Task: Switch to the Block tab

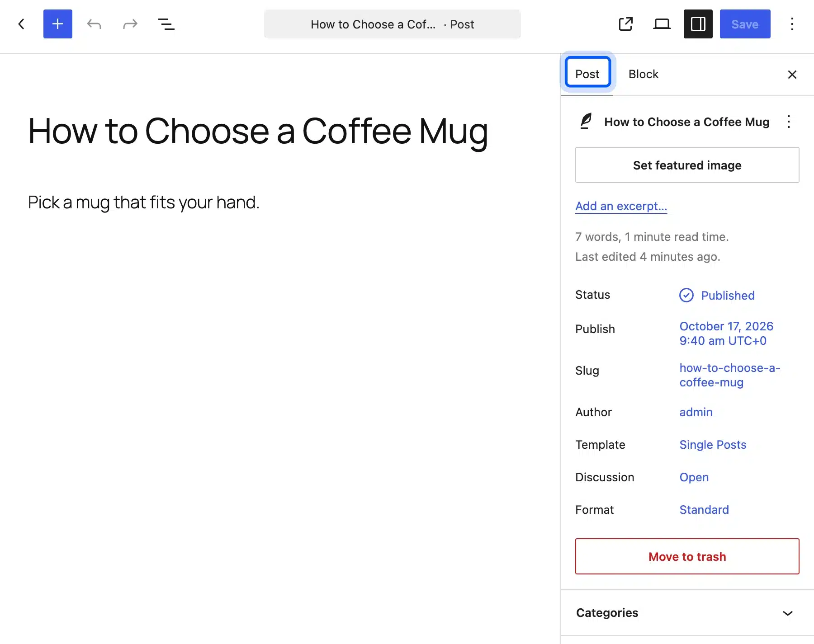Action: [644, 74]
